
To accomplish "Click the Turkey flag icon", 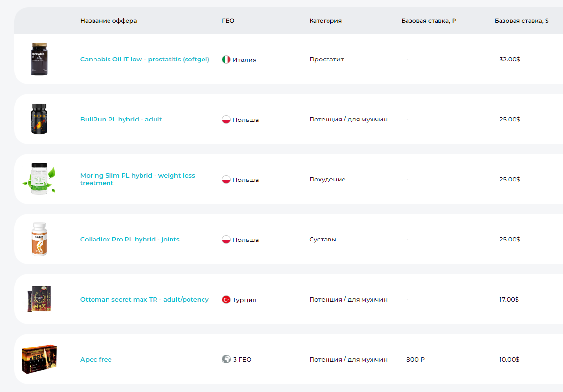I will (x=226, y=300).
